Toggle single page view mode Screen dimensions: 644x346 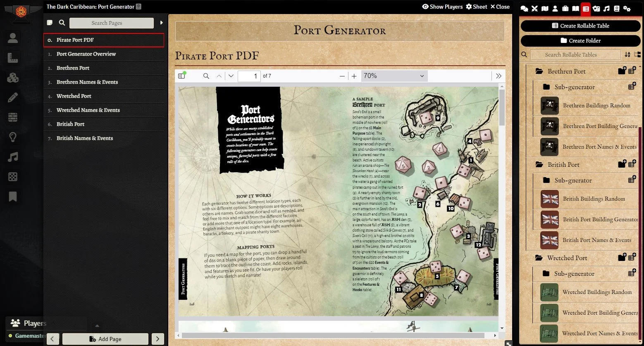click(x=50, y=23)
